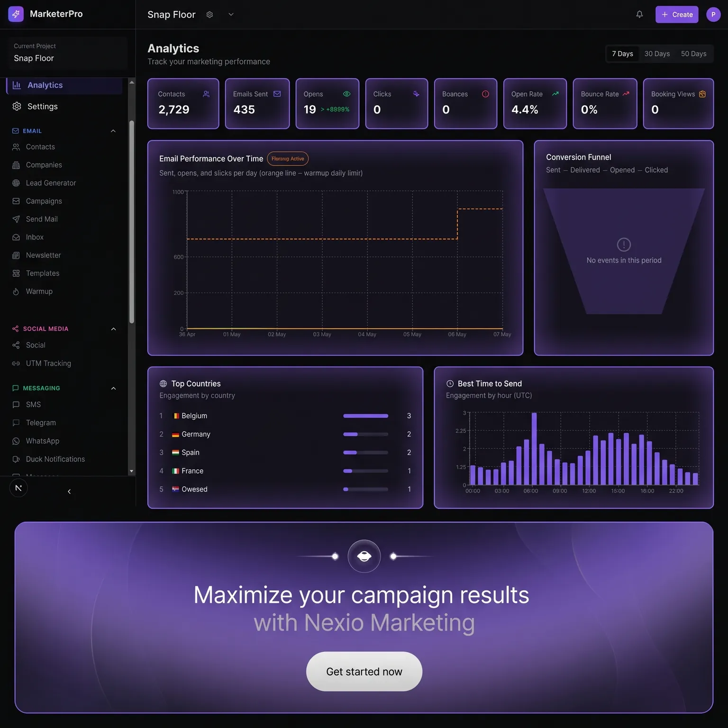728x728 pixels.
Task: Click the Duck Notifications icon
Action: 16,459
